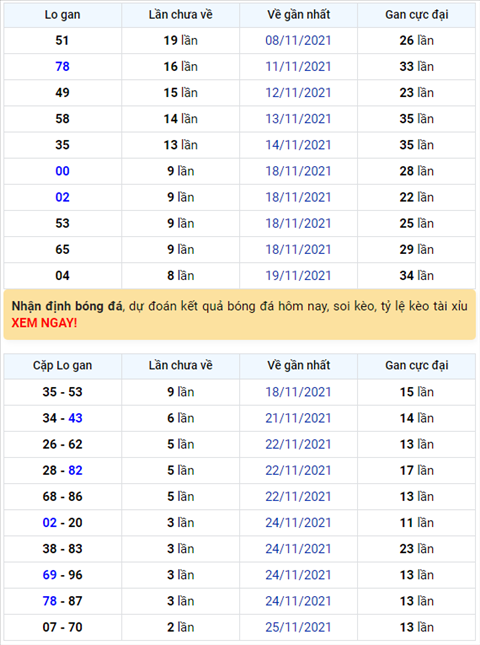The image size is (480, 645).
Task: Click Lo gan number 65
Action: click(x=62, y=249)
